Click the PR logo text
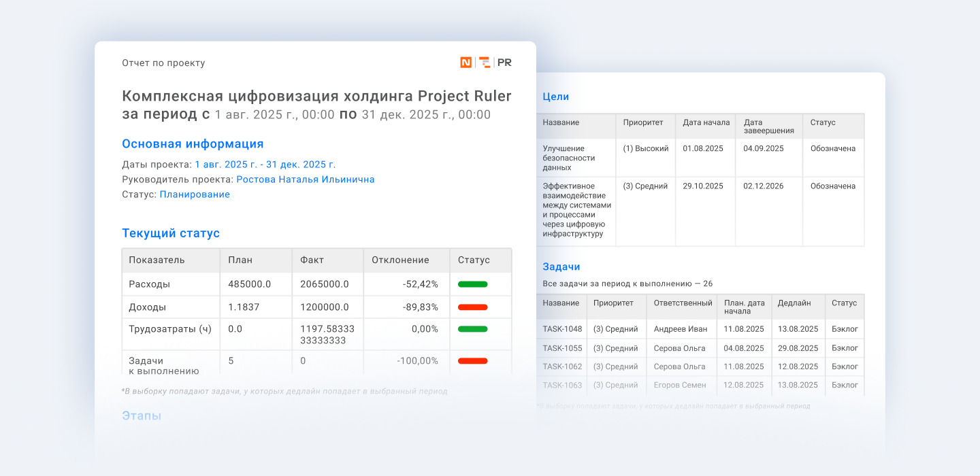Viewport: 980px width, 476px height. coord(504,63)
